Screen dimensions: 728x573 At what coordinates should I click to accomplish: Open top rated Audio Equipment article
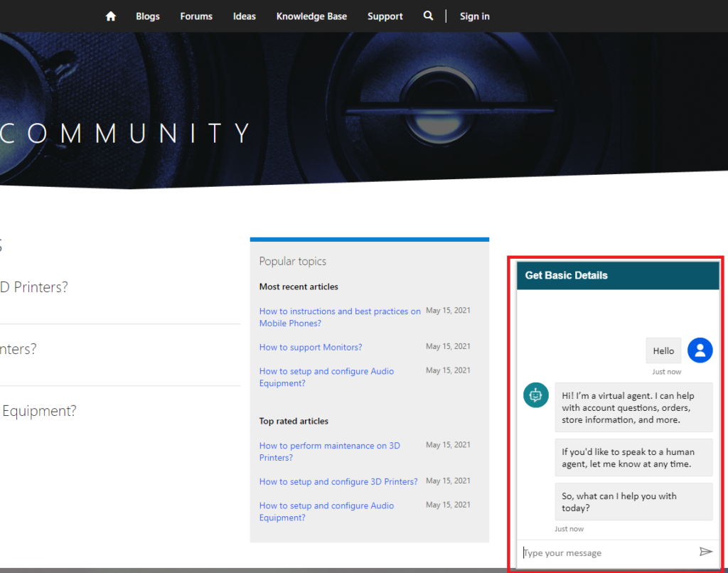[x=326, y=511]
